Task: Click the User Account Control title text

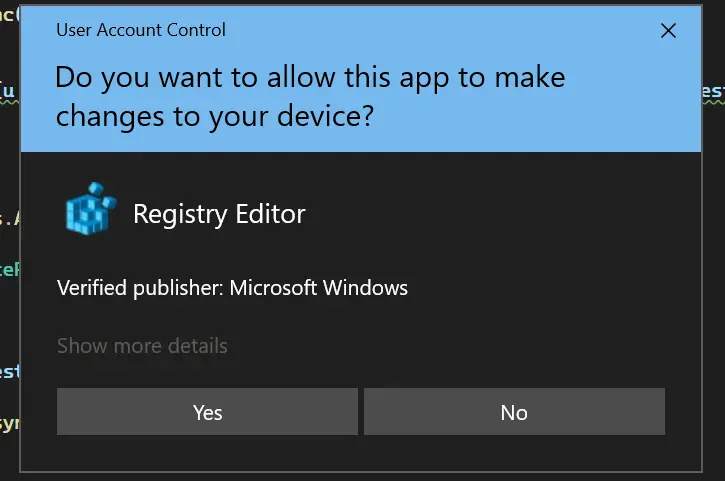Action: [x=141, y=30]
